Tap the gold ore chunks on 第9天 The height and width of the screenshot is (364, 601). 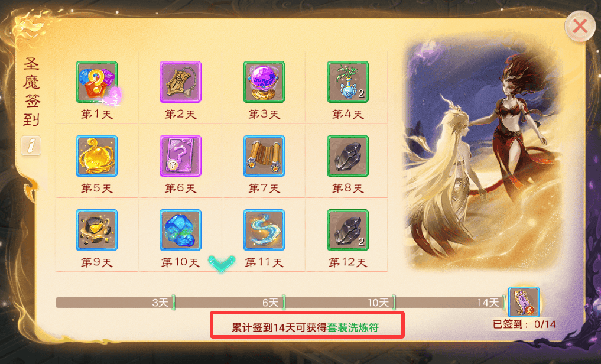pyautogui.click(x=96, y=230)
